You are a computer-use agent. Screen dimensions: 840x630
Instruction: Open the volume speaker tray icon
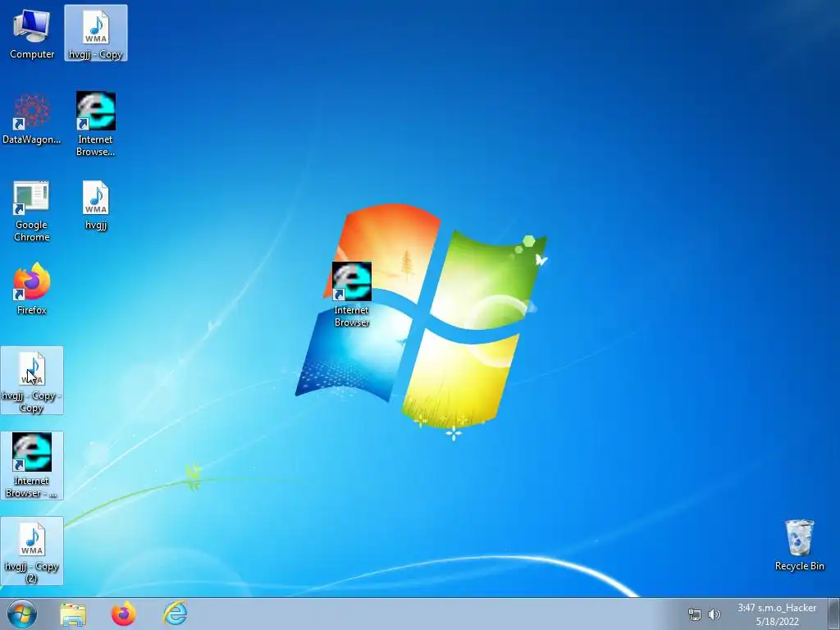tap(714, 614)
